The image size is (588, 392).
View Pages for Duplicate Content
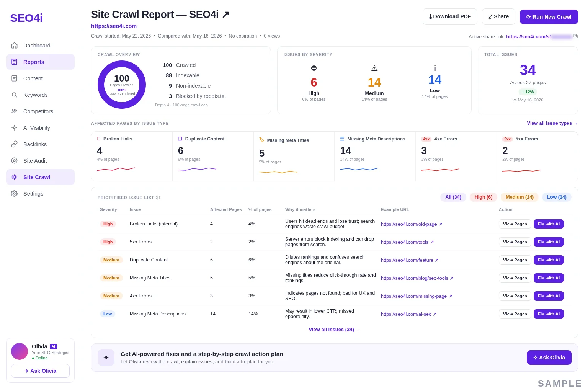click(515, 260)
